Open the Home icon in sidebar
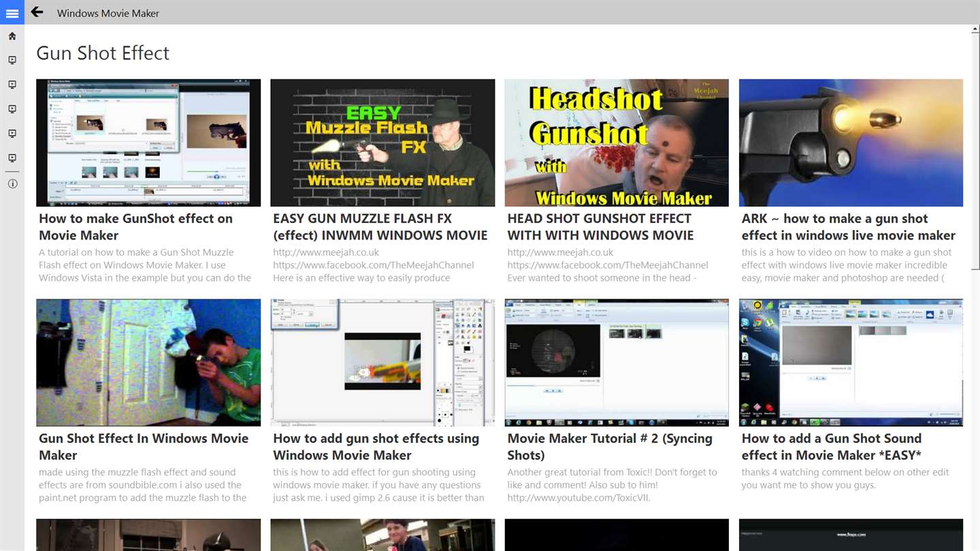980x551 pixels. click(12, 36)
